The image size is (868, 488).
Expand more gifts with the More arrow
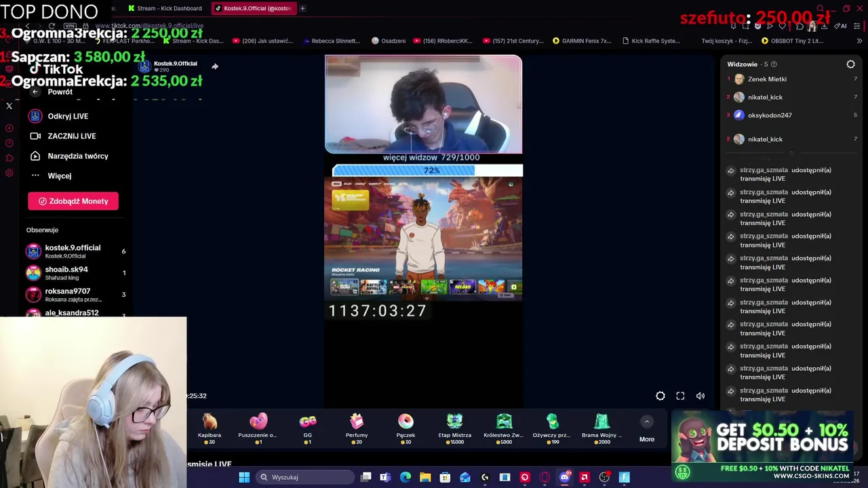click(x=647, y=422)
